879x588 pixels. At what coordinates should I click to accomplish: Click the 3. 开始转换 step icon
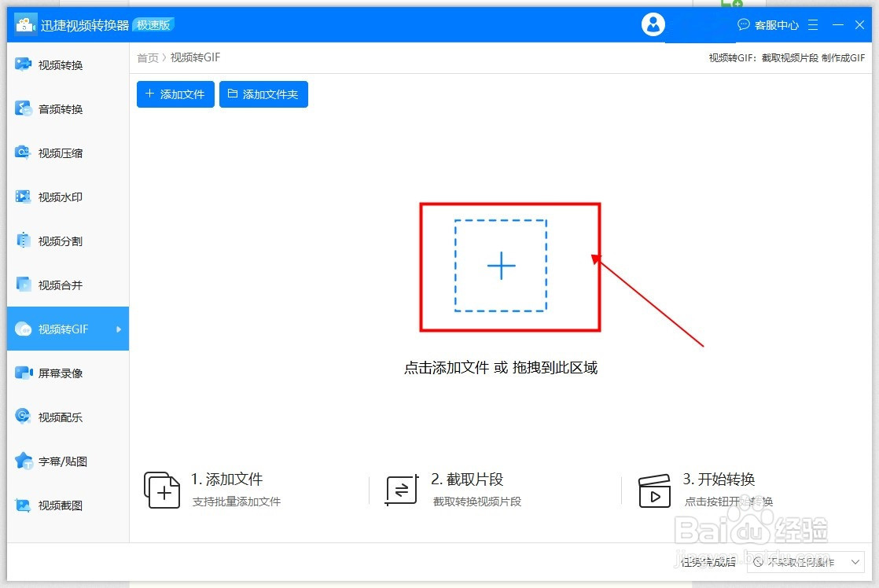coord(654,491)
